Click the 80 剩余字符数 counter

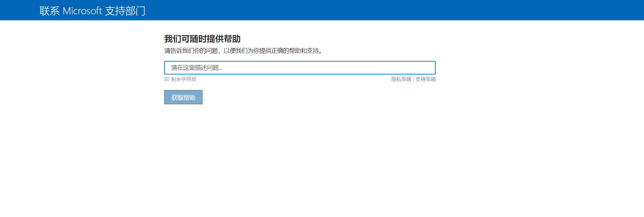pyautogui.click(x=180, y=79)
